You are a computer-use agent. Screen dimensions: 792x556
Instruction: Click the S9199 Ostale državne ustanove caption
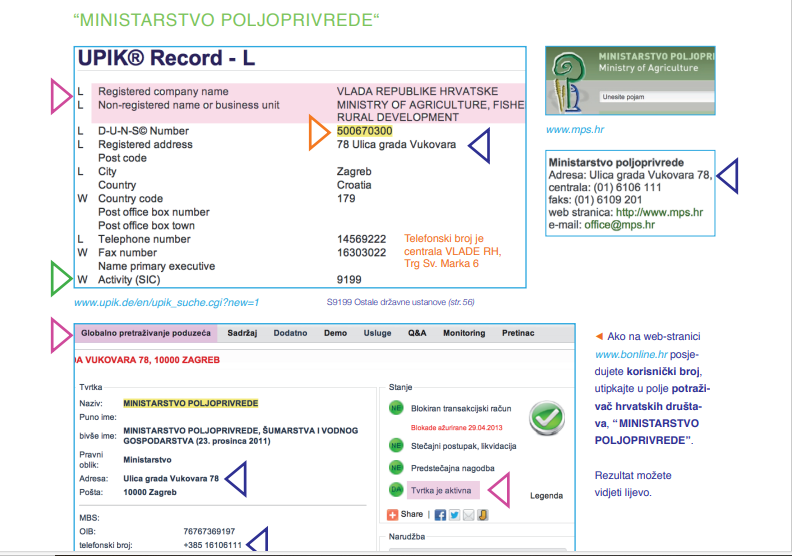401,302
